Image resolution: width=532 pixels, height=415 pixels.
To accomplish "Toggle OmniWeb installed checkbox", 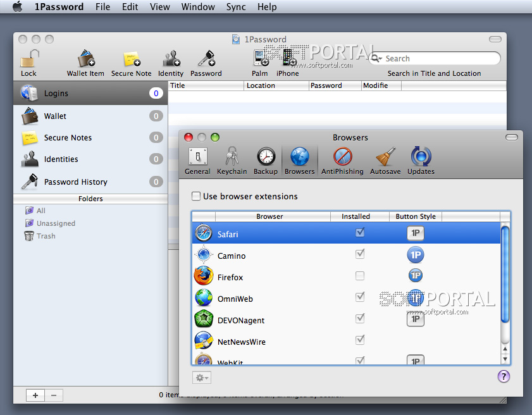I will point(360,297).
